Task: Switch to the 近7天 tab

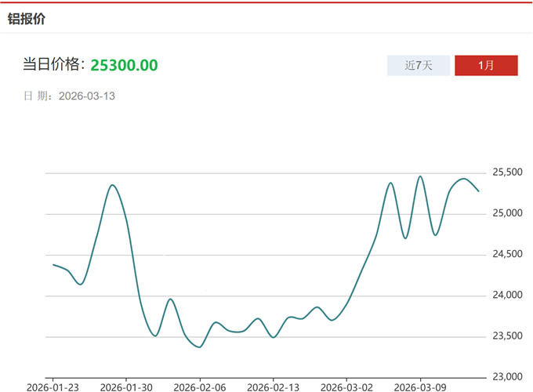Action: coord(419,66)
